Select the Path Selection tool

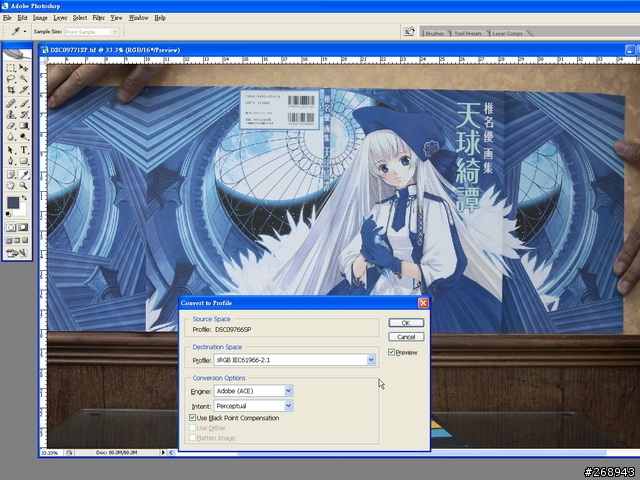point(11,150)
